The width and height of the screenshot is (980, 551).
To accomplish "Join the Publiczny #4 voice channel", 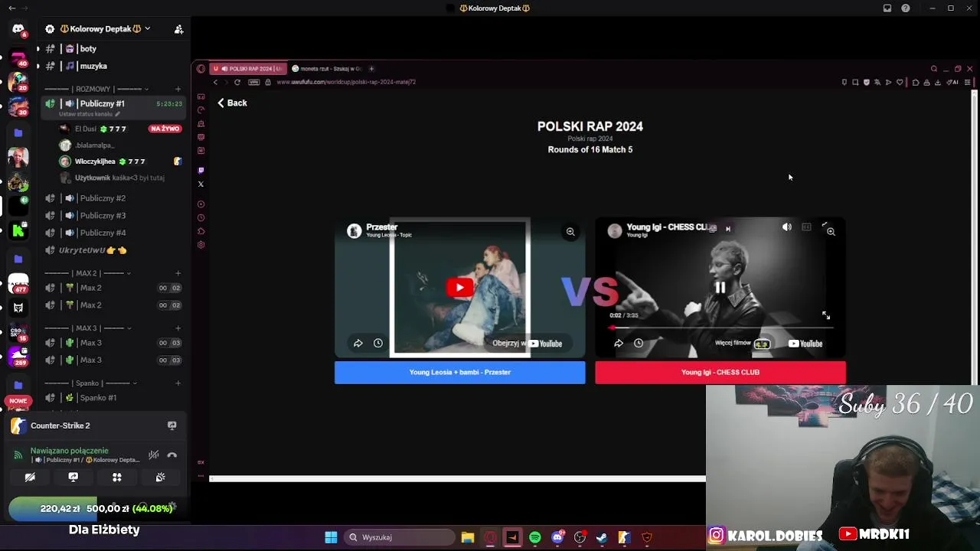I will (103, 233).
